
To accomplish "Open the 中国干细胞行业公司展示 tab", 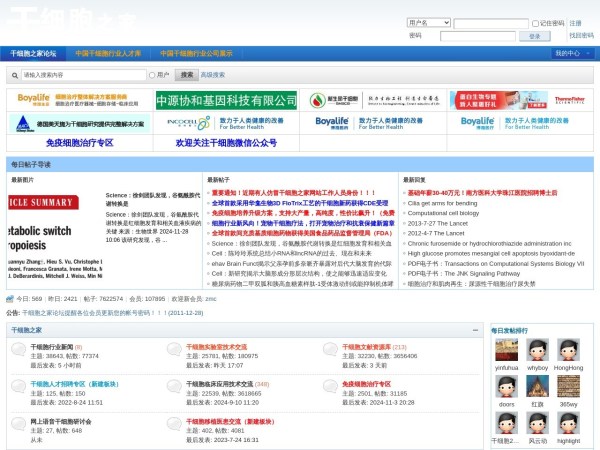I will [x=196, y=53].
